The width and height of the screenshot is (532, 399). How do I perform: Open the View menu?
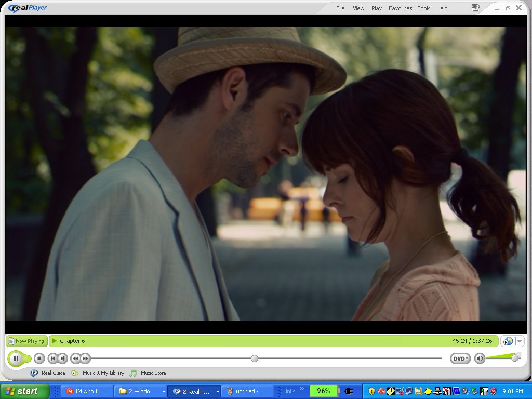tap(358, 8)
